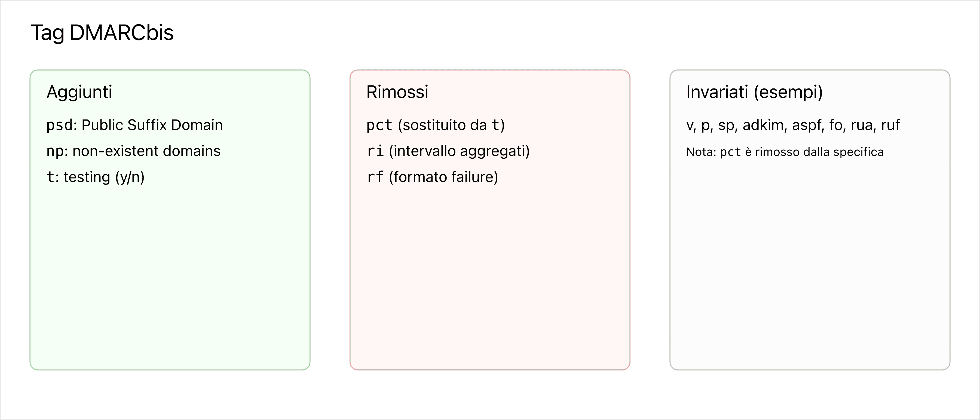The width and height of the screenshot is (980, 420).
Task: Select the 't: testing (y/n)' line
Action: pyautogui.click(x=95, y=177)
